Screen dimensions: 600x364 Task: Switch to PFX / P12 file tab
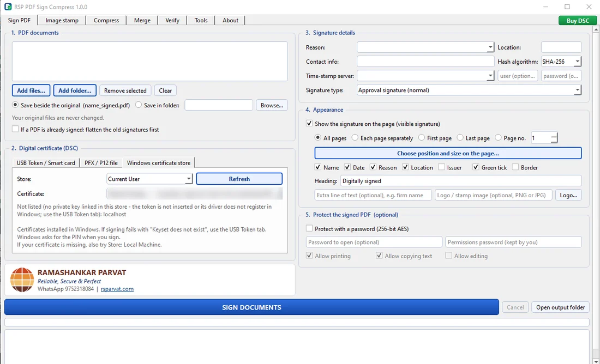[x=101, y=163]
